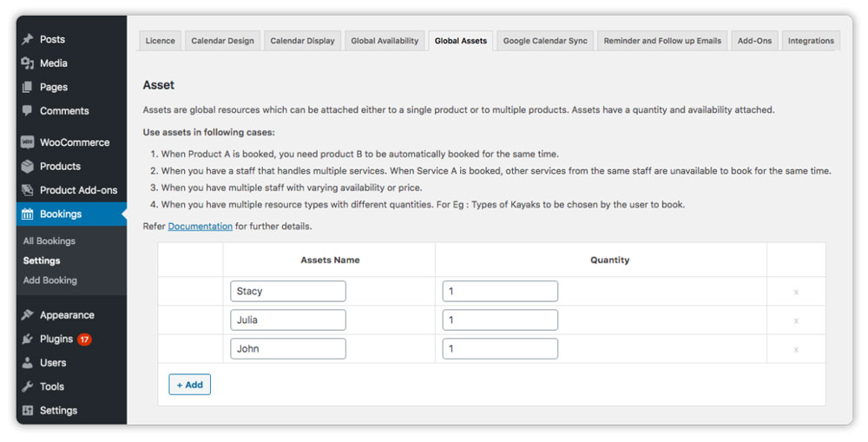Switch to the Calendar Display tab
The height and width of the screenshot is (442, 868).
click(x=302, y=41)
